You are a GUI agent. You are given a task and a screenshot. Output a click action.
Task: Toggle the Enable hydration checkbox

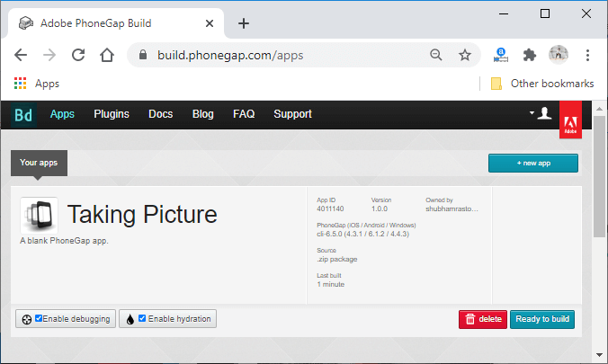click(x=142, y=318)
